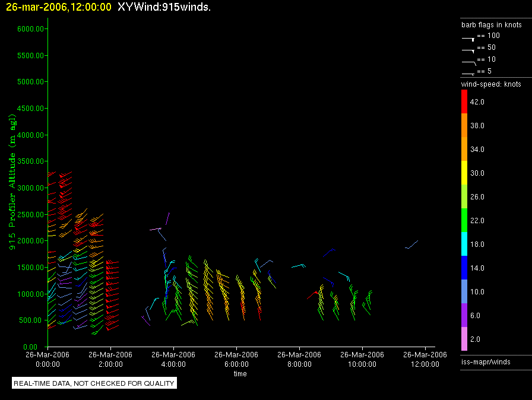532x400 pixels.
Task: Click the 100 knots barb flag symbol
Action: 468,39
